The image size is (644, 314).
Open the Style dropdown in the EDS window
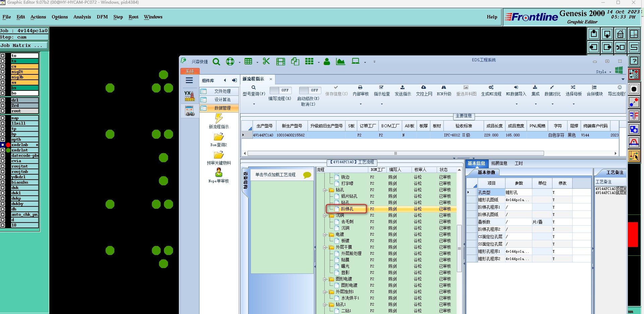pyautogui.click(x=604, y=72)
